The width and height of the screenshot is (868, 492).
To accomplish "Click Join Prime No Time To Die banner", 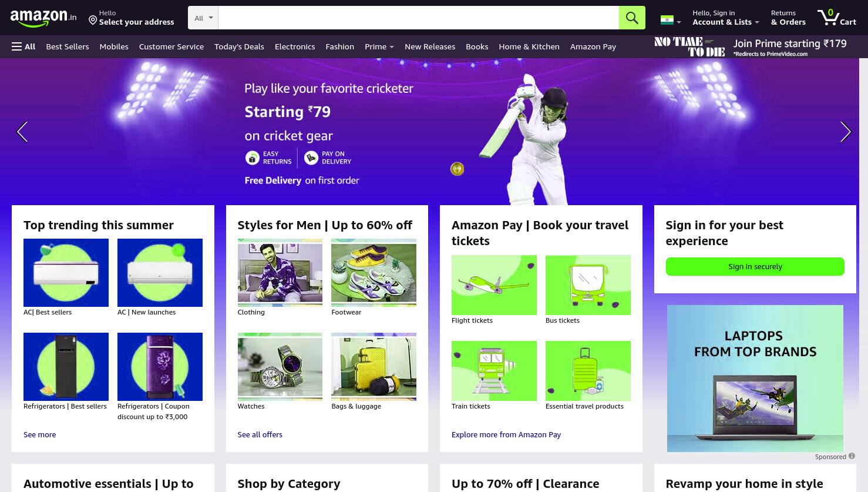I will [751, 47].
